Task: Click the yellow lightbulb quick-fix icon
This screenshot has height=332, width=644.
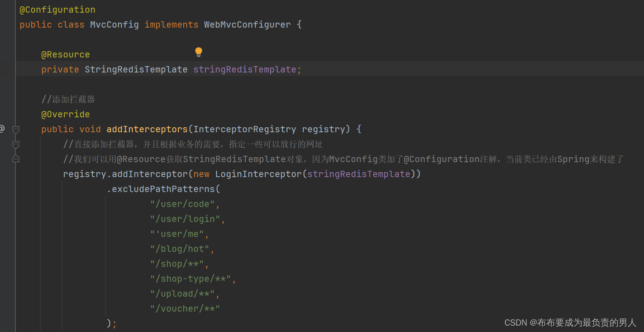Action: (198, 52)
